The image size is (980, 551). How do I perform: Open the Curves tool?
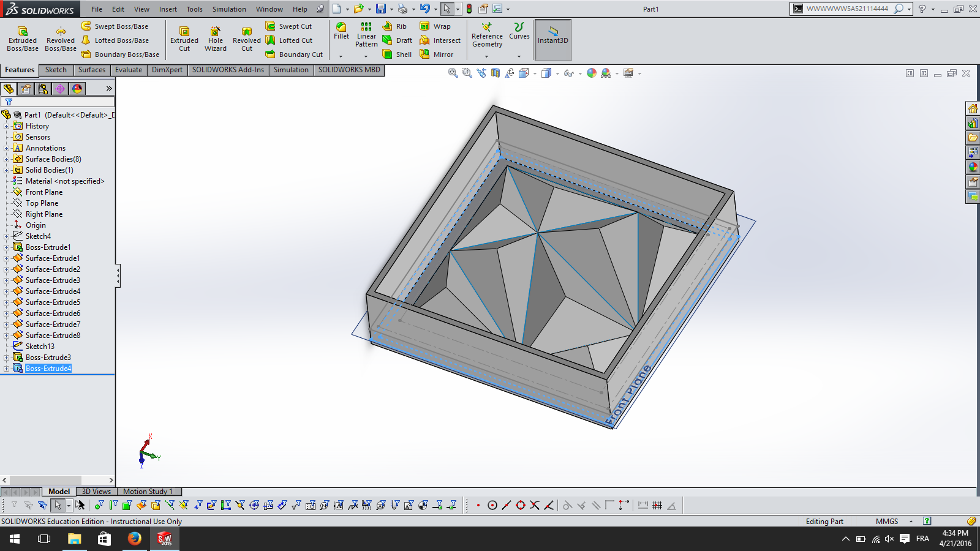pyautogui.click(x=519, y=31)
